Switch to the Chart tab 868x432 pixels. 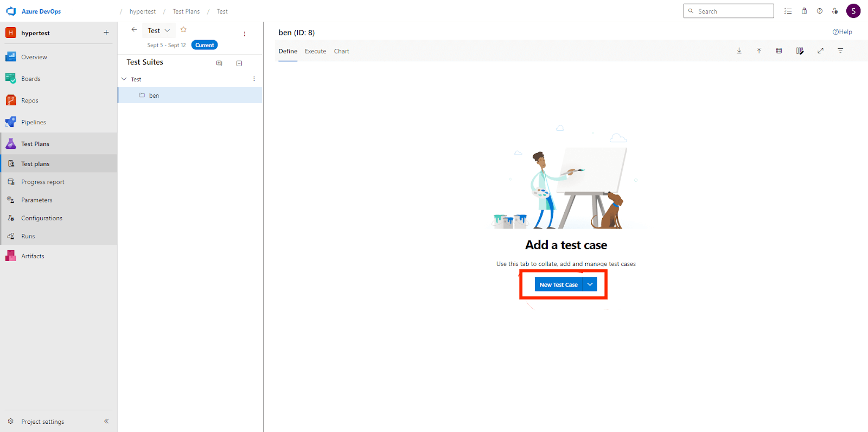341,52
